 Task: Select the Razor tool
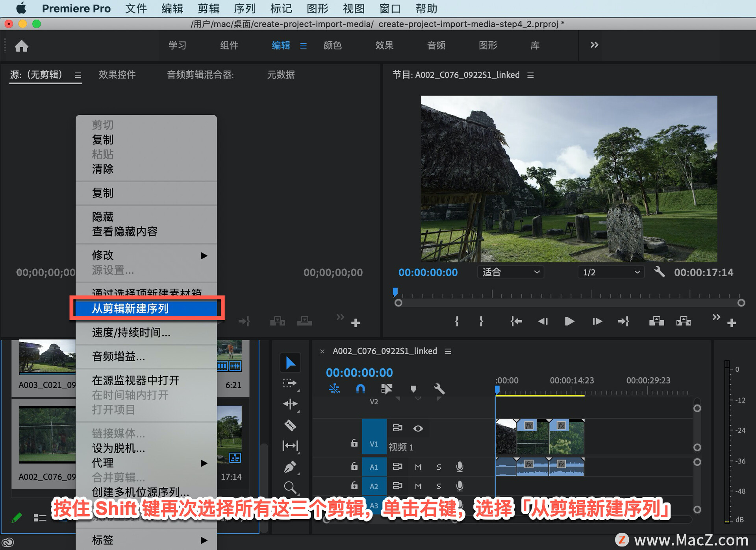[x=290, y=425]
